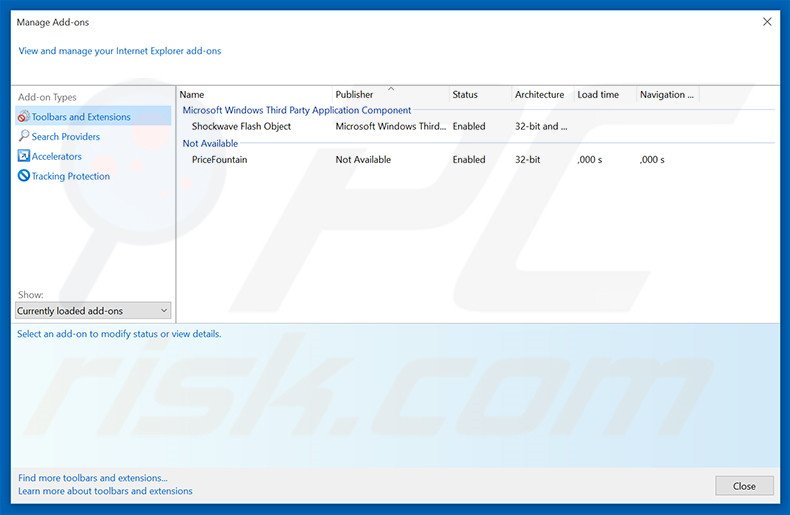The width and height of the screenshot is (790, 515).
Task: Open Learn more about toolbars and extensions
Action: 105,491
